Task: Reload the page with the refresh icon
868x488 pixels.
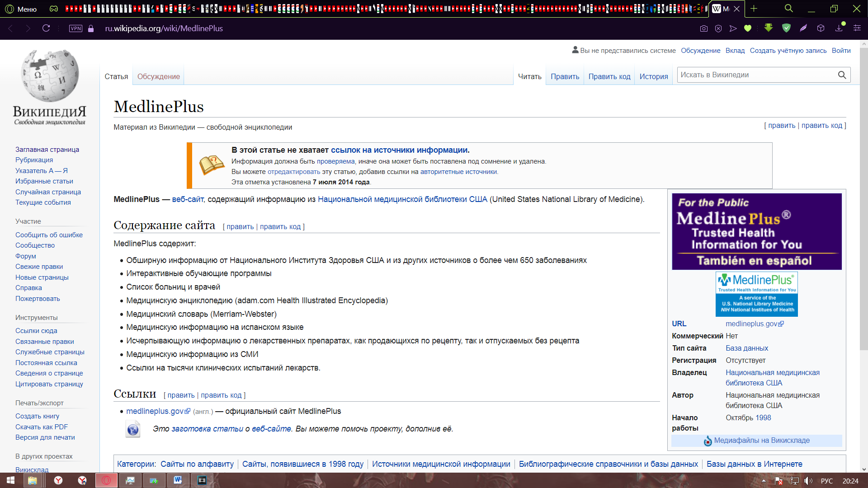Action: 46,28
